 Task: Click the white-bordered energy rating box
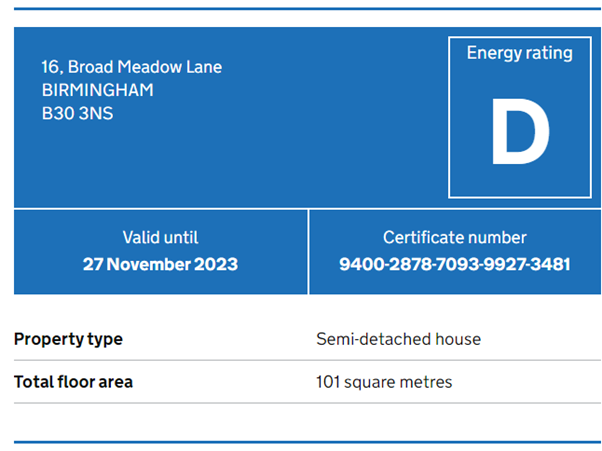tap(520, 117)
